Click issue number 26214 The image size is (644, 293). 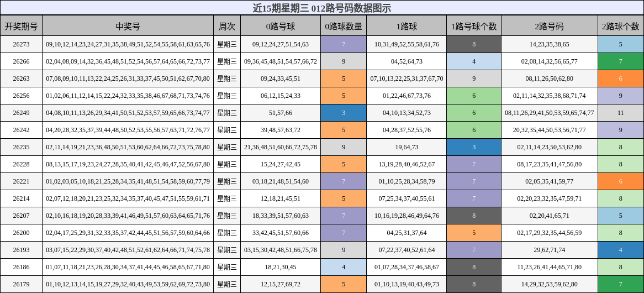click(x=21, y=198)
